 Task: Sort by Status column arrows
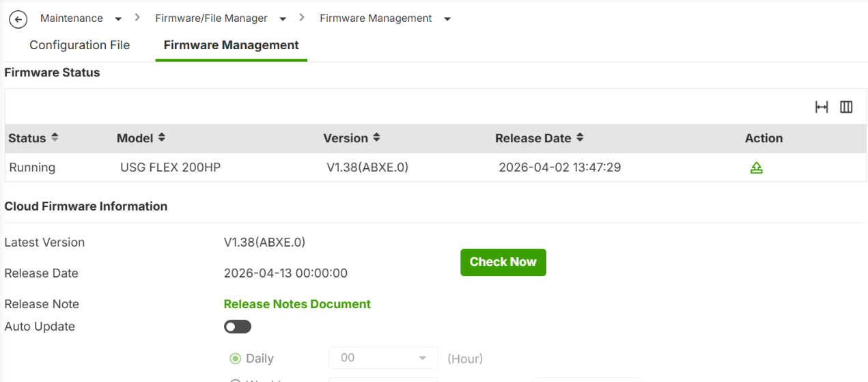(55, 137)
